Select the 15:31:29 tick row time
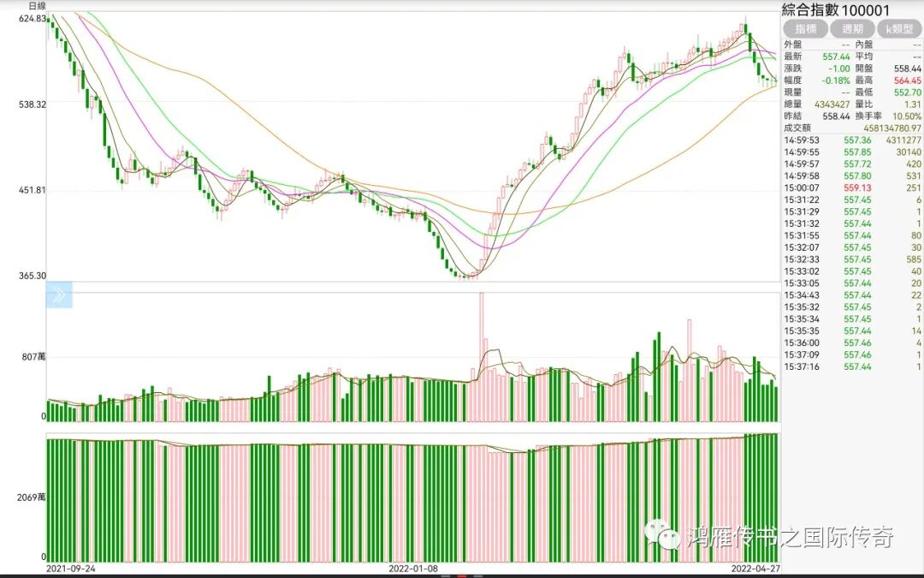924x578 pixels. pyautogui.click(x=802, y=212)
